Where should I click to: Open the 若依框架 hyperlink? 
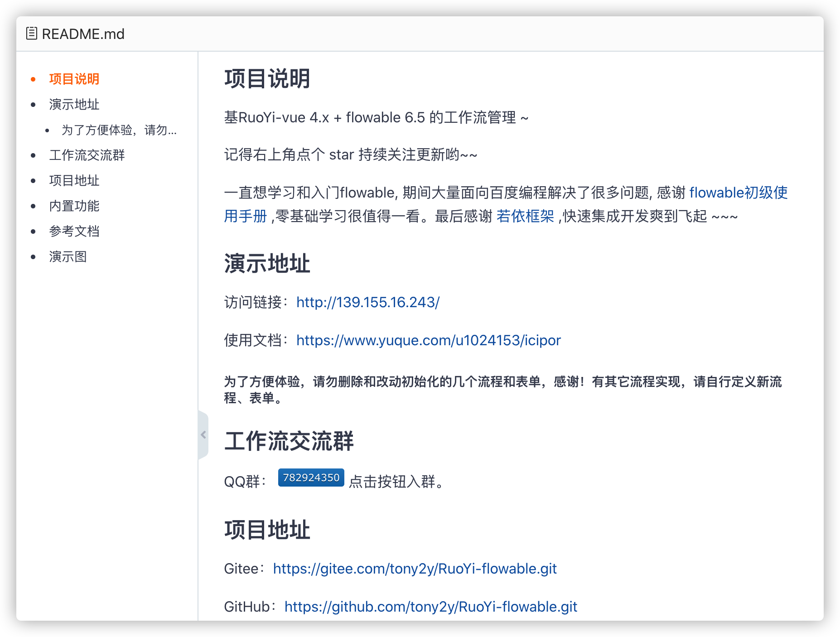coord(526,217)
